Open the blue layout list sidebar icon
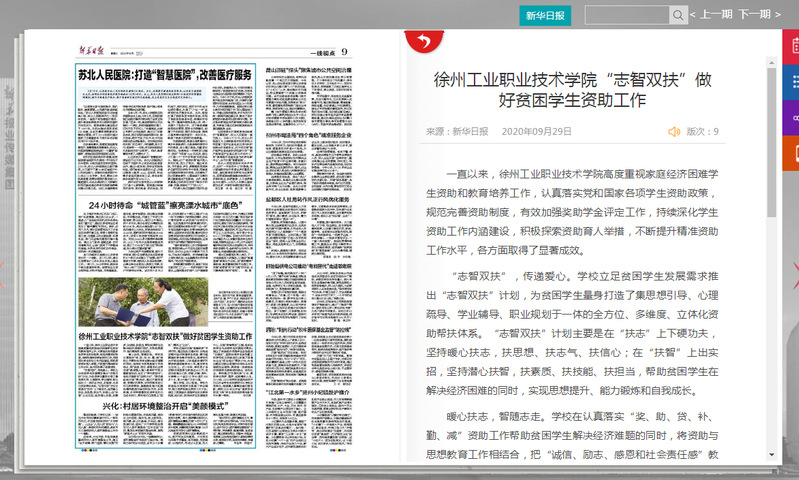799x480 pixels. click(x=792, y=81)
